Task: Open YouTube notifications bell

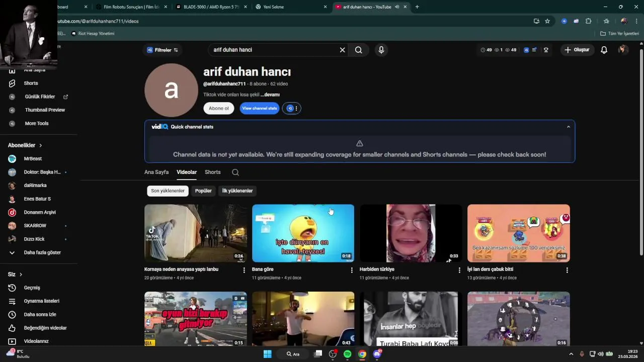Action: (x=604, y=50)
